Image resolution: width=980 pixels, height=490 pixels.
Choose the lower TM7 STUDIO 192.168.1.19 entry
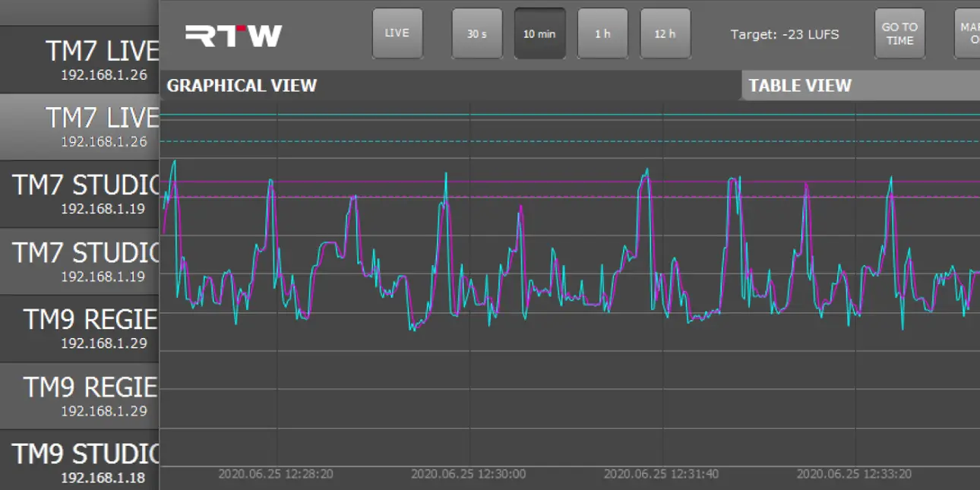click(x=79, y=261)
